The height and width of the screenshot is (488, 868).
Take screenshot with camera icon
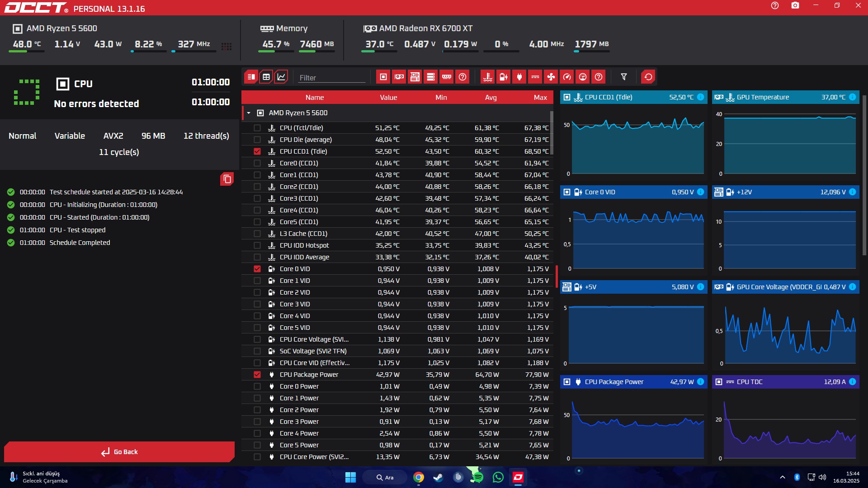point(795,6)
